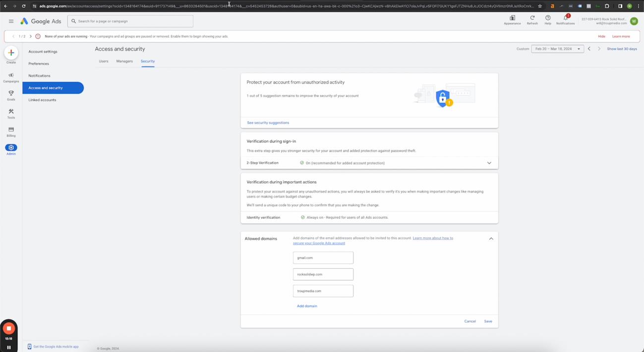Open the account avatar W
Screen dimensions: 644x352
point(634,21)
